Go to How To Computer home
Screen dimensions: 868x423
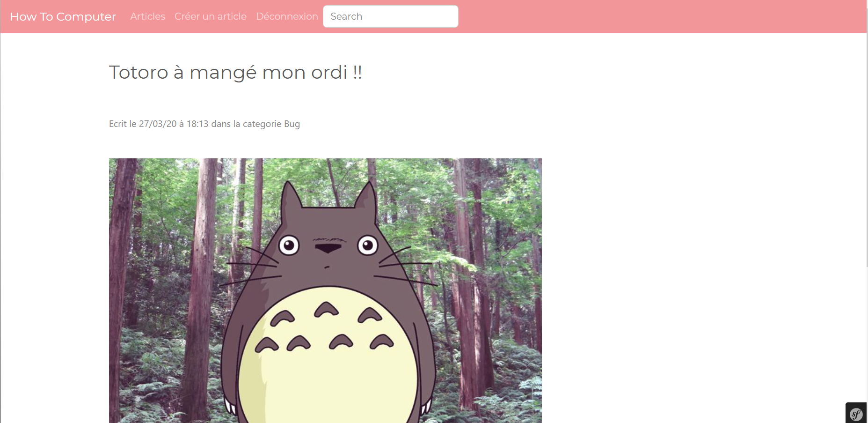click(x=63, y=16)
